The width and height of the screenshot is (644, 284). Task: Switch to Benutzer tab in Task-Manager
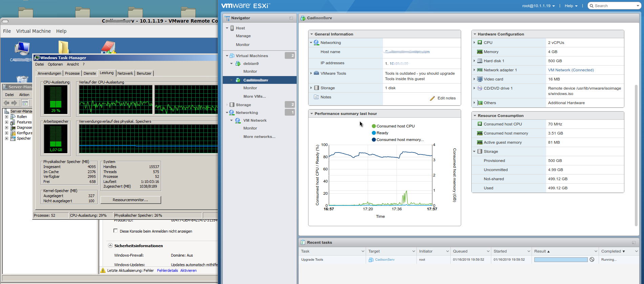(x=144, y=73)
